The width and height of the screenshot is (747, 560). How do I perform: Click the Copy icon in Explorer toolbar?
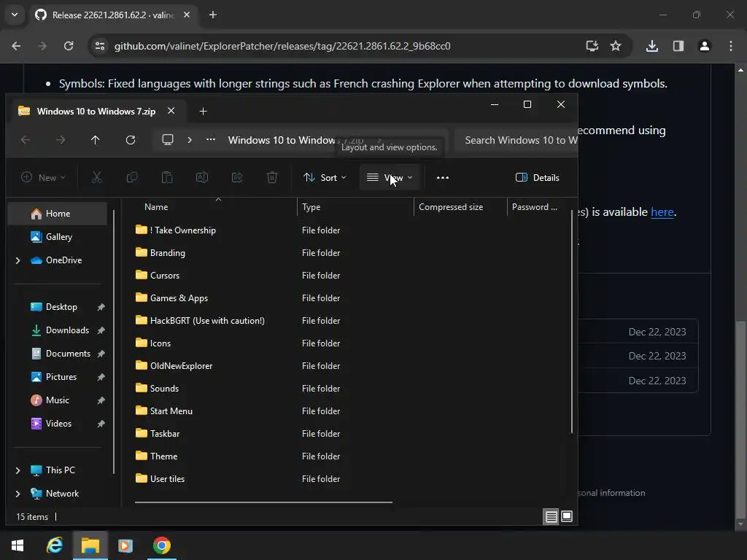coord(132,178)
